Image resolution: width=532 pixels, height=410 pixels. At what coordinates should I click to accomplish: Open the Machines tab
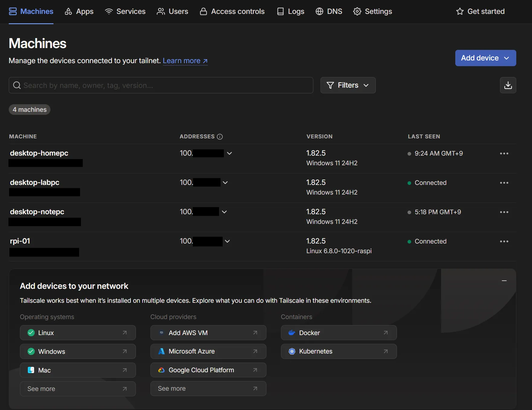[x=31, y=11]
